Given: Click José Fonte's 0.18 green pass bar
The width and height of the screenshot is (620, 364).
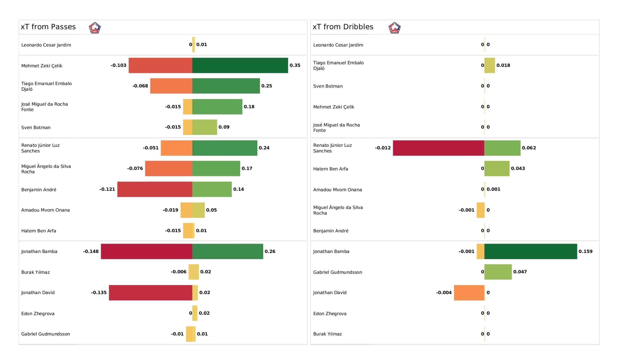Looking at the screenshot, I should click(217, 107).
